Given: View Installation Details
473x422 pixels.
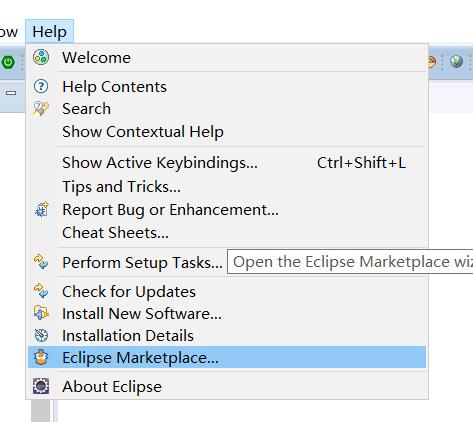Looking at the screenshot, I should tap(227, 336).
